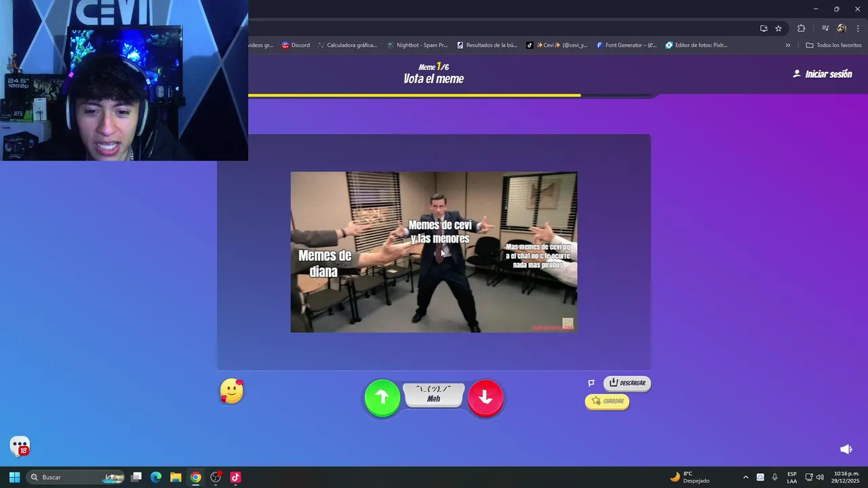Screen dimensions: 868x488
Task: Click Iniciar sesión link
Action: [823, 74]
